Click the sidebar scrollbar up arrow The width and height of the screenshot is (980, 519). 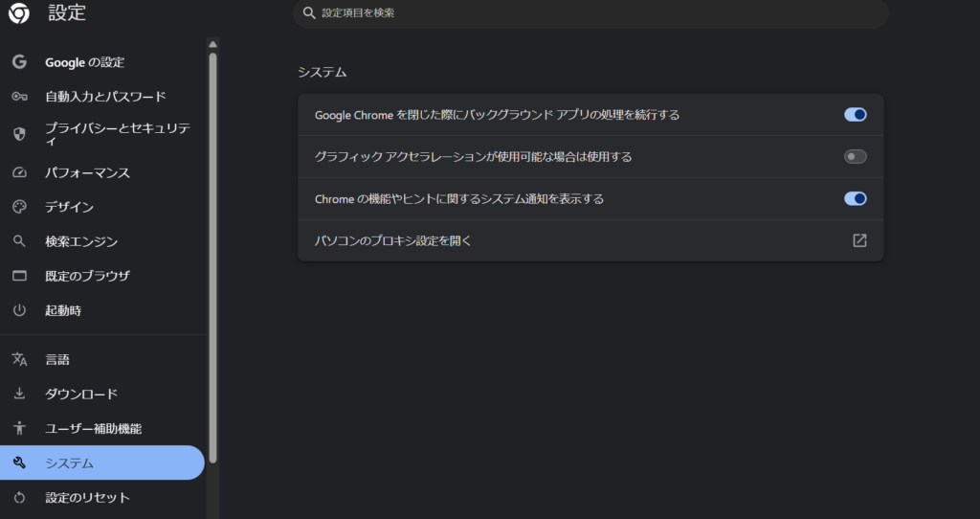point(212,44)
